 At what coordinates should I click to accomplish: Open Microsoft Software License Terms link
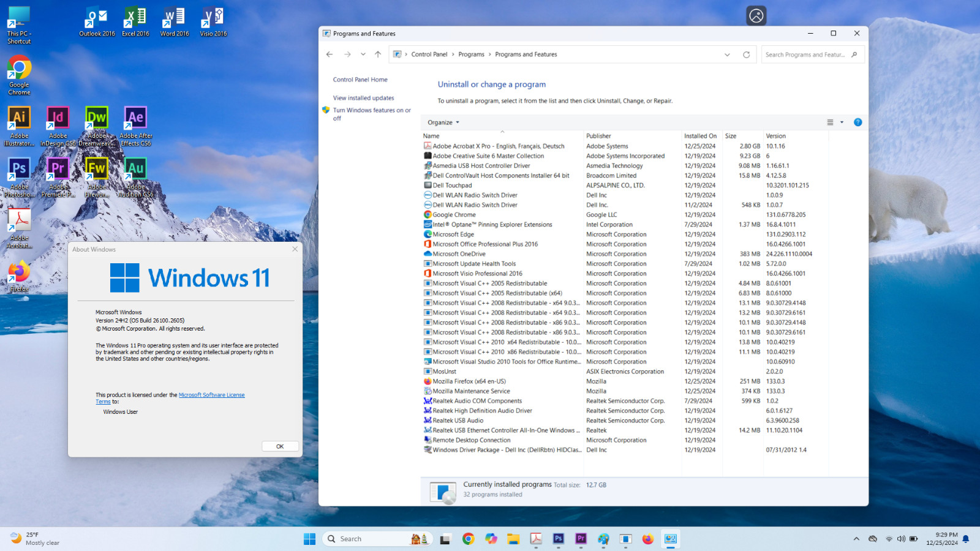point(170,398)
